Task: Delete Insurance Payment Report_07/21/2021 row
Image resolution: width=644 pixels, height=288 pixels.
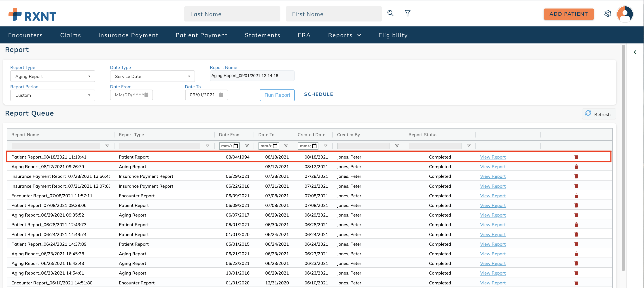Action: [576, 186]
